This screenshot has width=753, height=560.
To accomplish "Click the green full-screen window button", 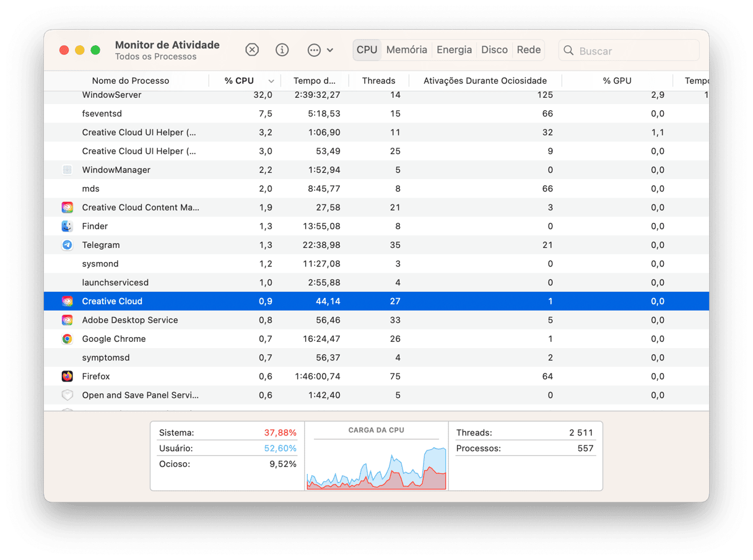I will point(95,50).
